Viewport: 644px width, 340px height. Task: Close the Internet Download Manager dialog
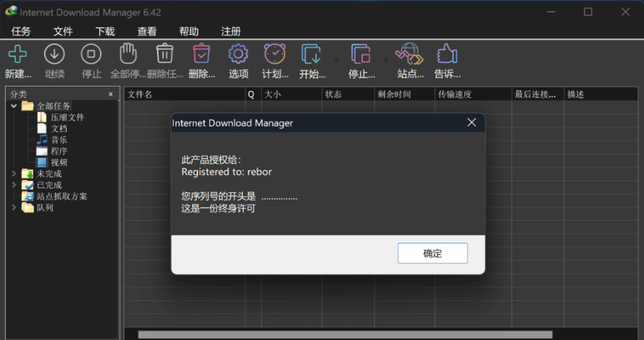(x=471, y=122)
